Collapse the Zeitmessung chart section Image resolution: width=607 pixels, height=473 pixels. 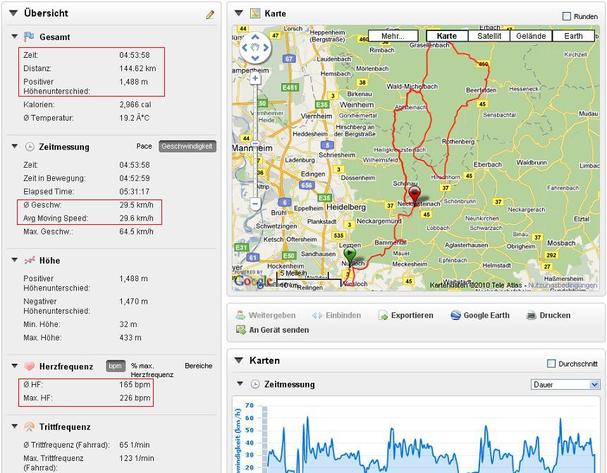(240, 384)
